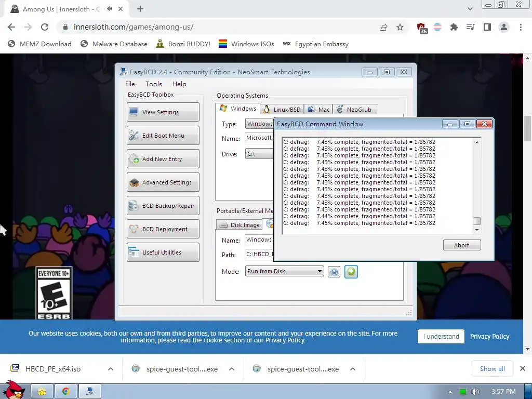Open the Windows ISOs bookmark

coord(246,44)
